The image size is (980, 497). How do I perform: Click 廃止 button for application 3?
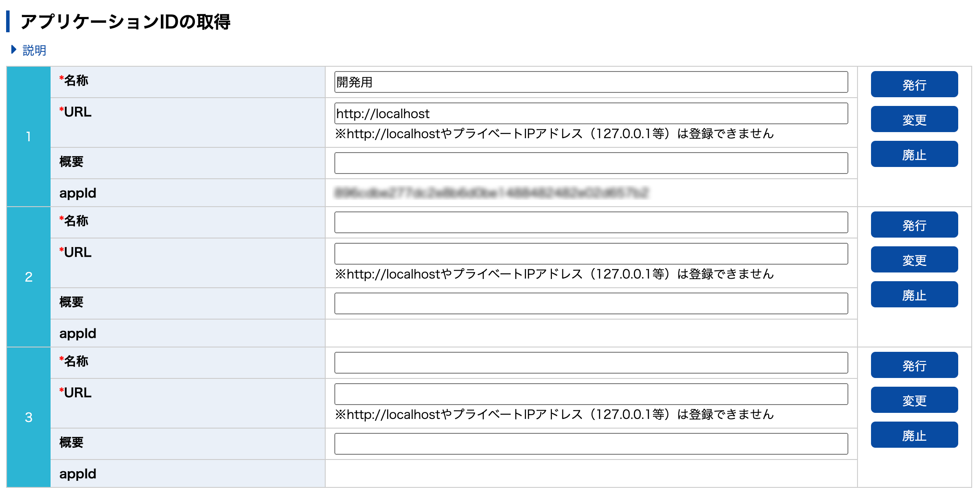click(x=914, y=435)
